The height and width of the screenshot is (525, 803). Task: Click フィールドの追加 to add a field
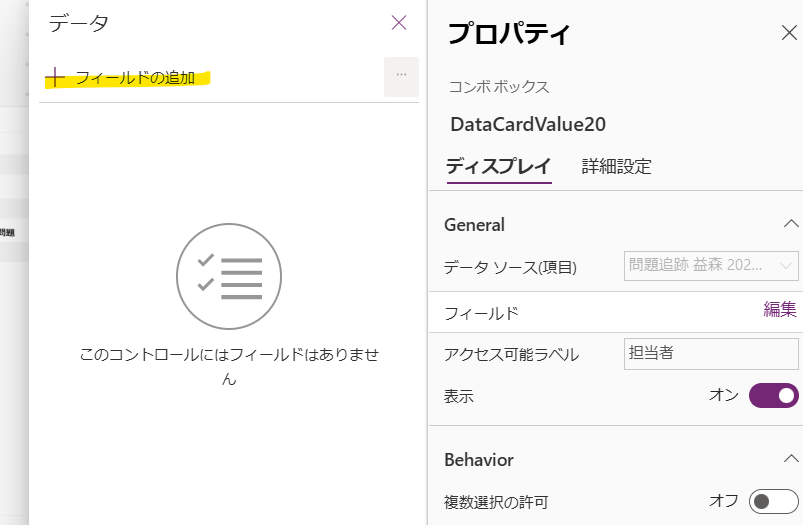pos(121,78)
